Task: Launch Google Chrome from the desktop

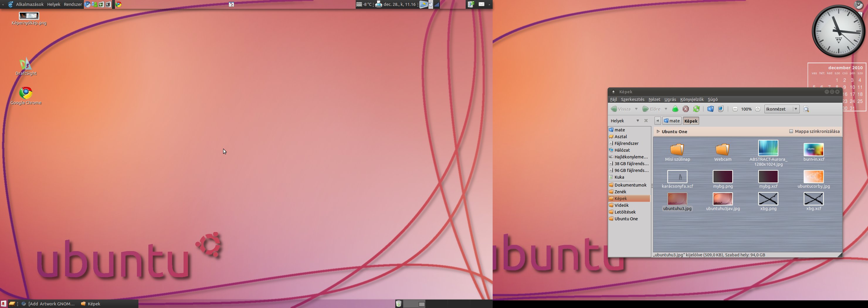Action: tap(26, 96)
